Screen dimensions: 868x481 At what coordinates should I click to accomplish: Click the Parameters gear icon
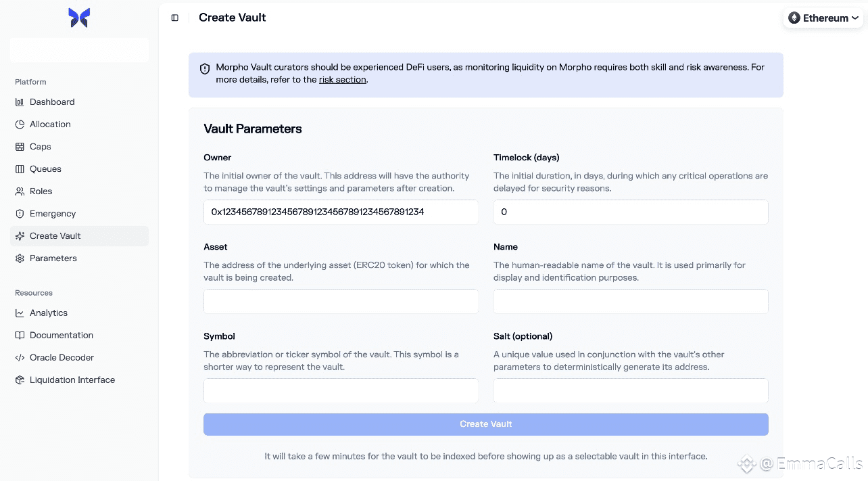click(20, 258)
